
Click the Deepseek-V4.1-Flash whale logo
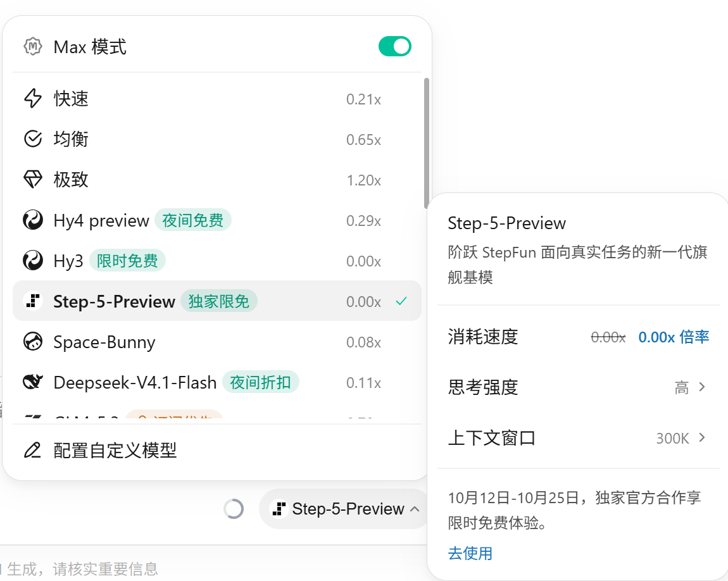(x=33, y=382)
